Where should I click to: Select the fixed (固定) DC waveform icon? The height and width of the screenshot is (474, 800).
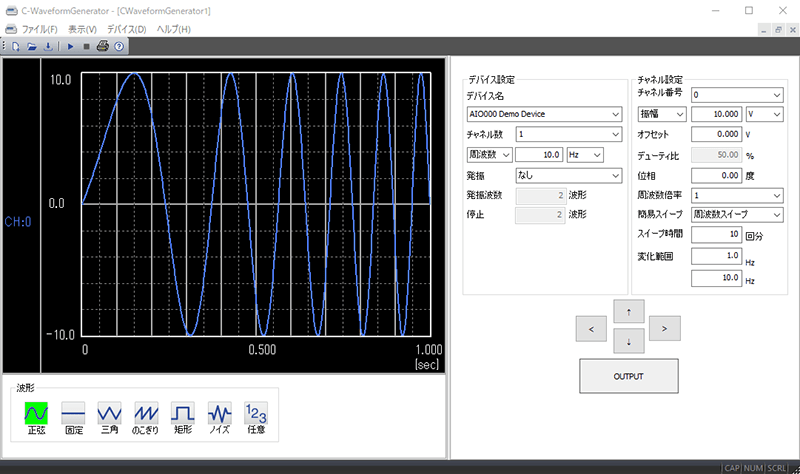pos(73,412)
